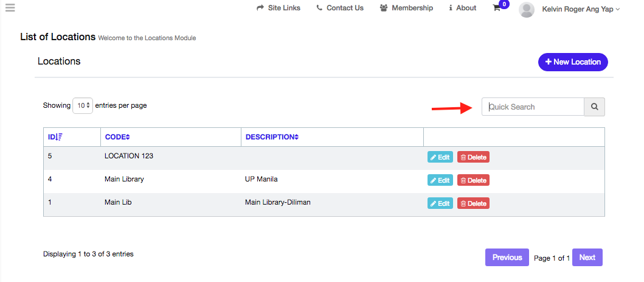644x282 pixels.
Task: Go to Next page of results
Action: pyautogui.click(x=587, y=258)
